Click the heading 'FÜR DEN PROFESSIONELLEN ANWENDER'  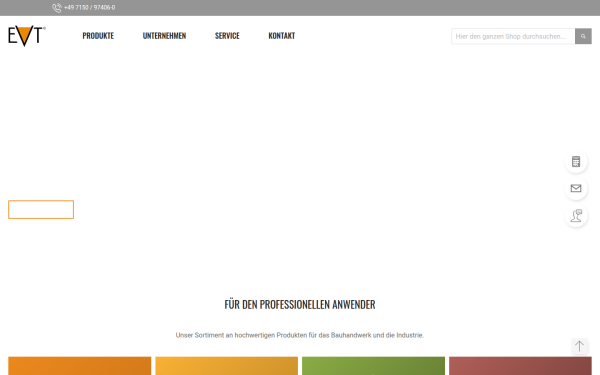[300, 305]
